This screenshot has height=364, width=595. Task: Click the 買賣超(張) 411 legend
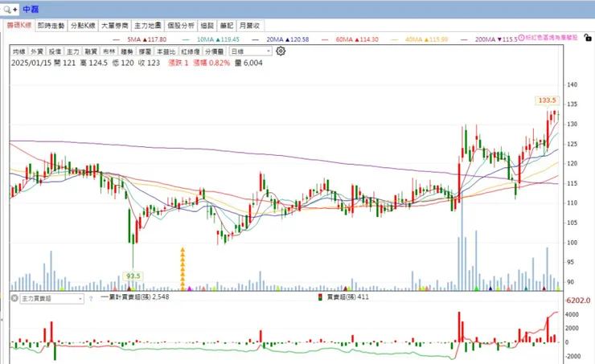coord(343,297)
